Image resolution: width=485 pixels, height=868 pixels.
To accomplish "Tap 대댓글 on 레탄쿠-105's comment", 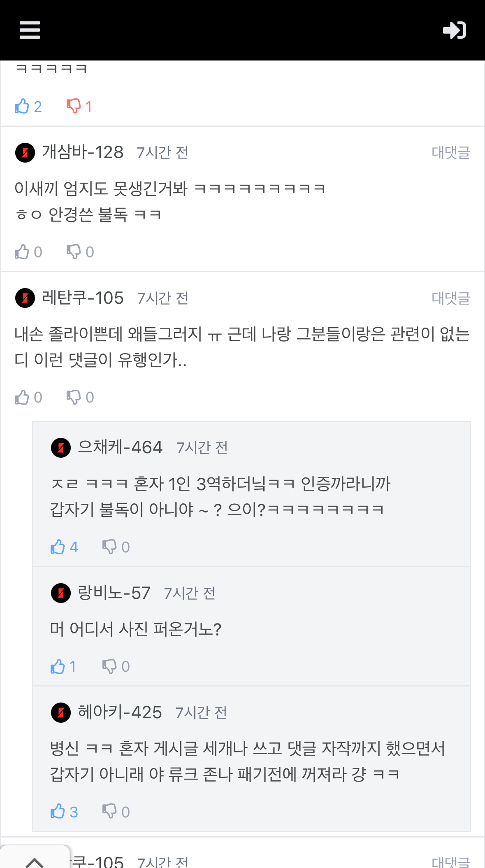I will (x=450, y=298).
